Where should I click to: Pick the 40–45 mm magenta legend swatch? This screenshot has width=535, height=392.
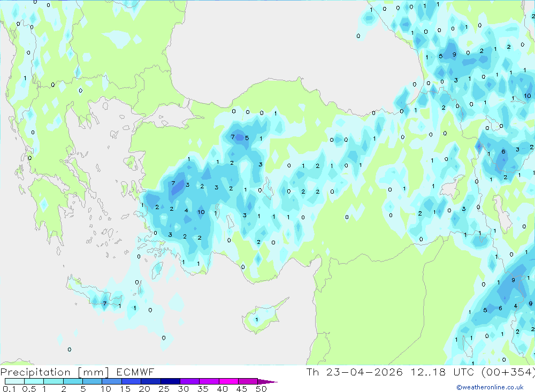228,381
